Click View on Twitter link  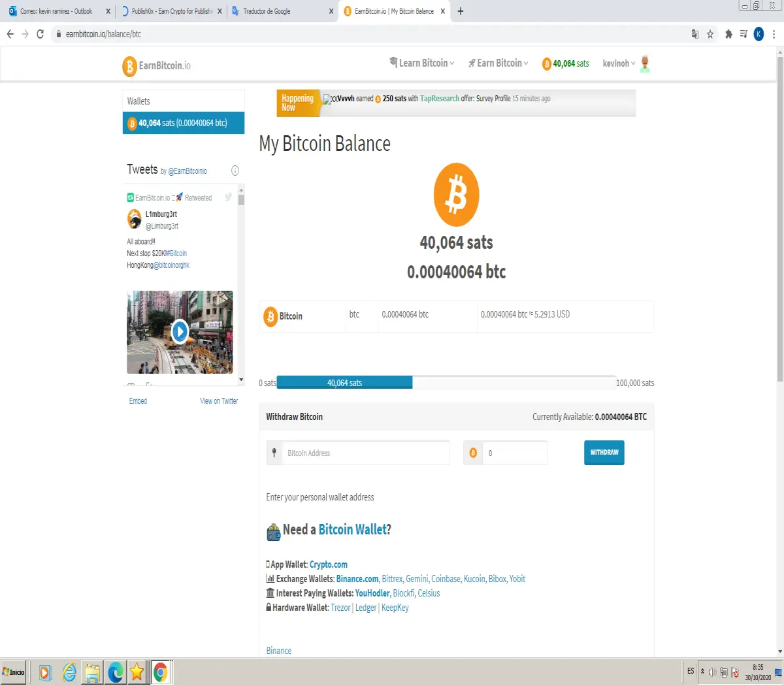[219, 401]
